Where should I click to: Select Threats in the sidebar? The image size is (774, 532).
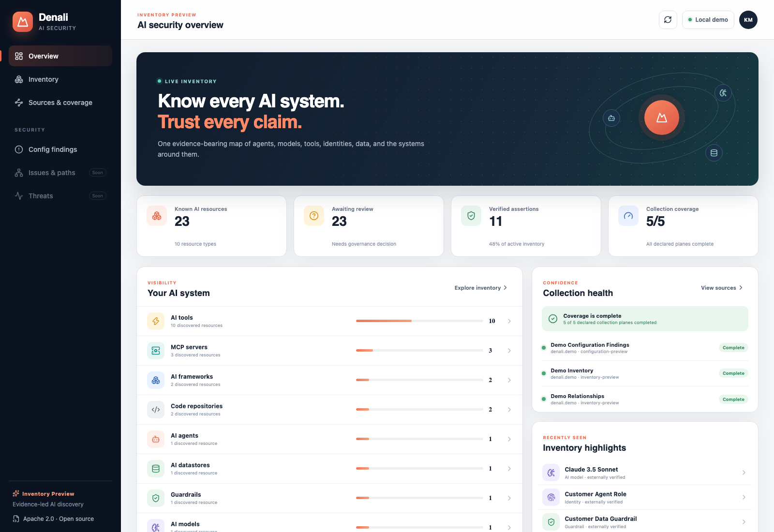tap(60, 196)
